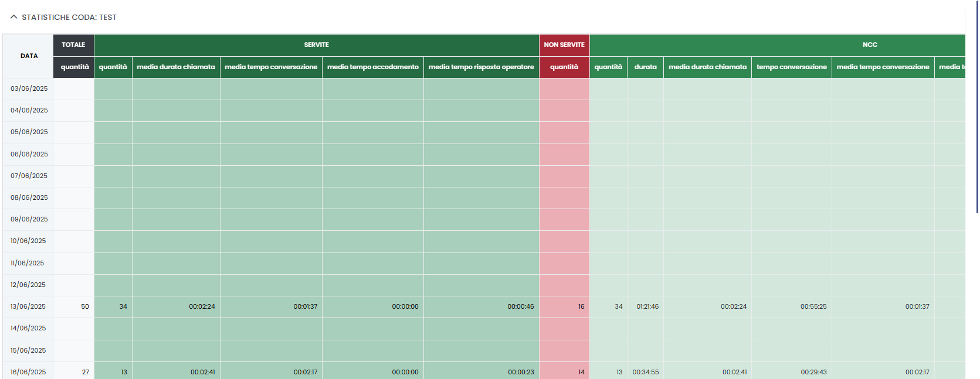The width and height of the screenshot is (980, 379).
Task: Click the NCC durata value 01:21:46
Action: 647,307
